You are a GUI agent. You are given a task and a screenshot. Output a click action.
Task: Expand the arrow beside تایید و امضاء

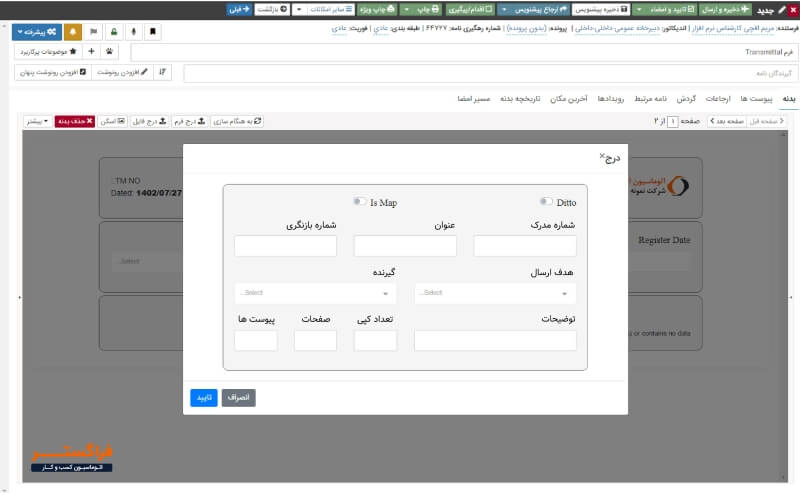(x=639, y=9)
